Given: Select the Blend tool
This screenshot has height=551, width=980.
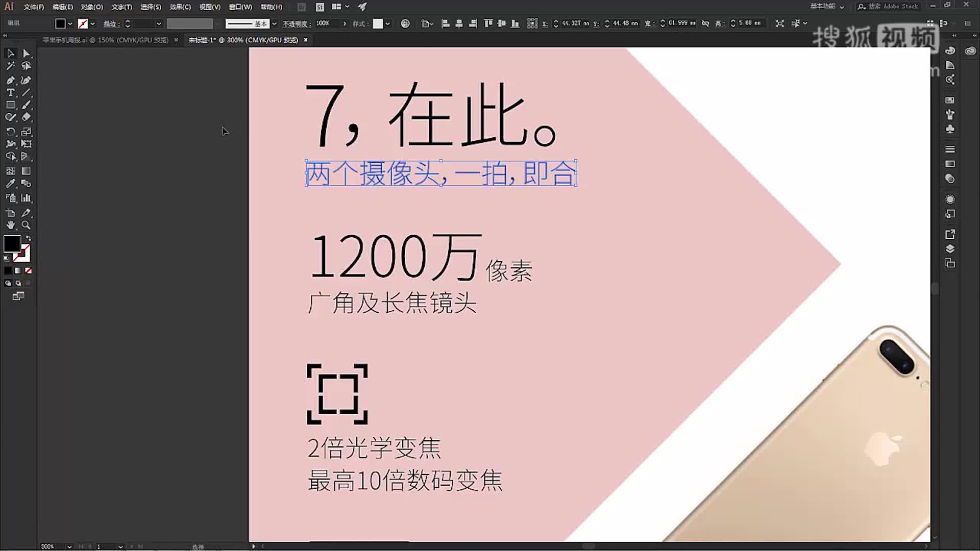Looking at the screenshot, I should coord(27,183).
